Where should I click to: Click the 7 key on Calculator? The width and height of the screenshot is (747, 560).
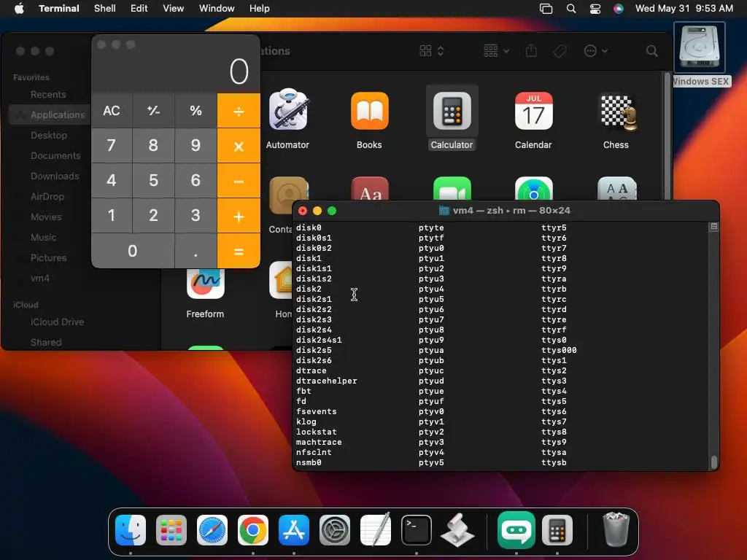point(112,146)
